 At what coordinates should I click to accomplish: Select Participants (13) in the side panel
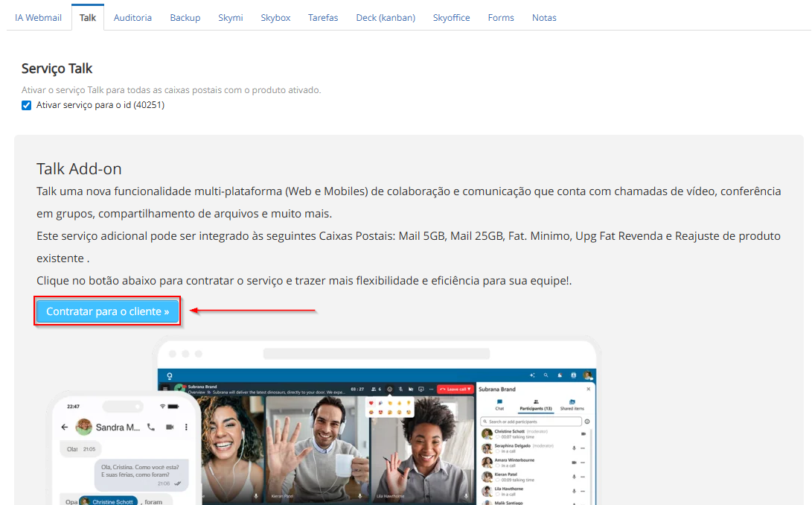tap(536, 404)
